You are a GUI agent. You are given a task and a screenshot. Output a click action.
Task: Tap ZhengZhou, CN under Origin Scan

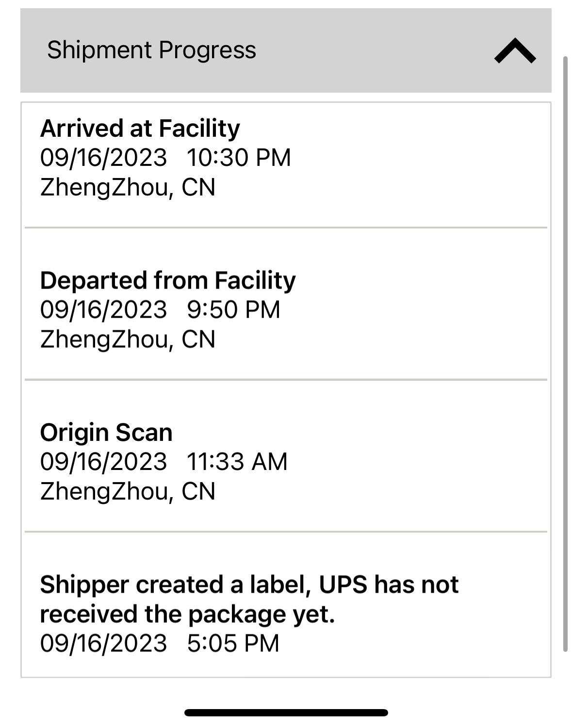click(128, 491)
